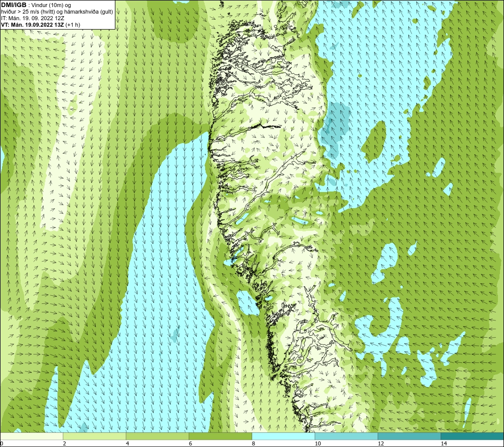This screenshot has width=504, height=447.
Task: Select the 8–10 m/s light cyan swatch
Action: 283,436
